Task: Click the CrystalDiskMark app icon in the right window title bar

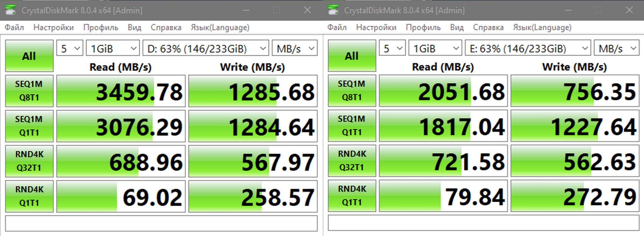Action: 333,10
